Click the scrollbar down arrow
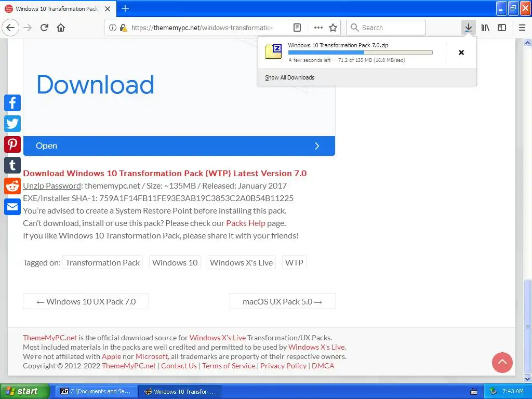 click(527, 379)
